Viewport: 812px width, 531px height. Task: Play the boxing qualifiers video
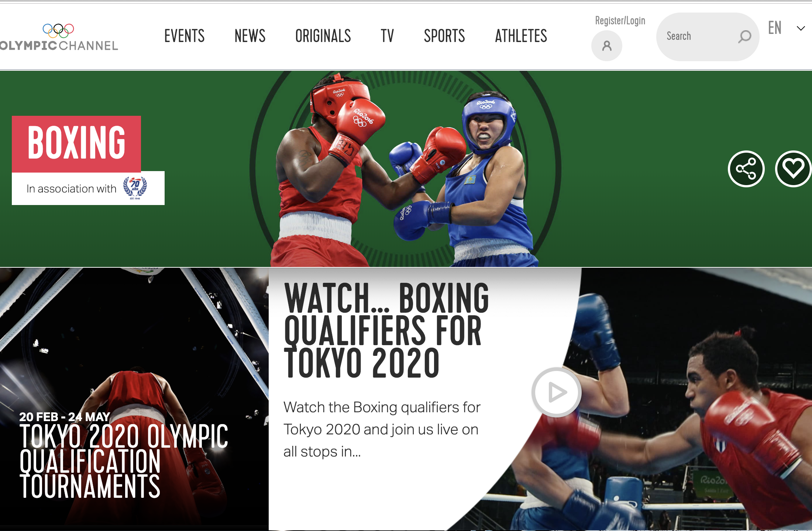click(x=556, y=392)
